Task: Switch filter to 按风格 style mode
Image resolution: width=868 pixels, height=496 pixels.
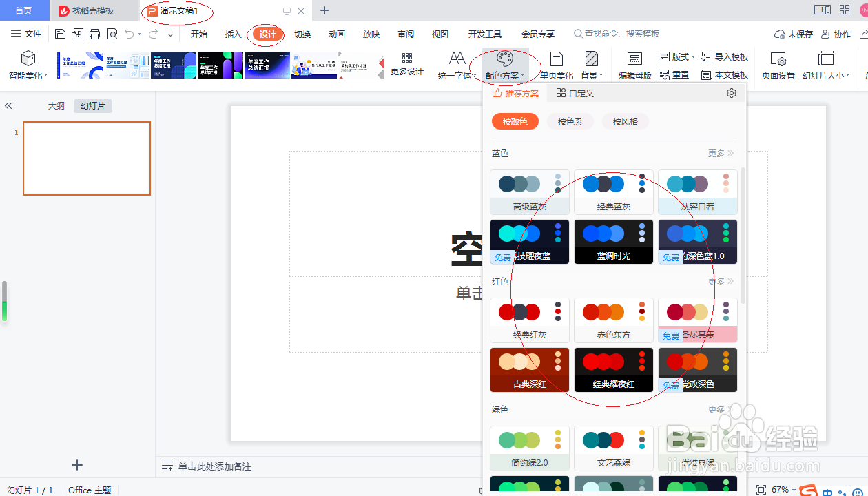Action: (625, 121)
